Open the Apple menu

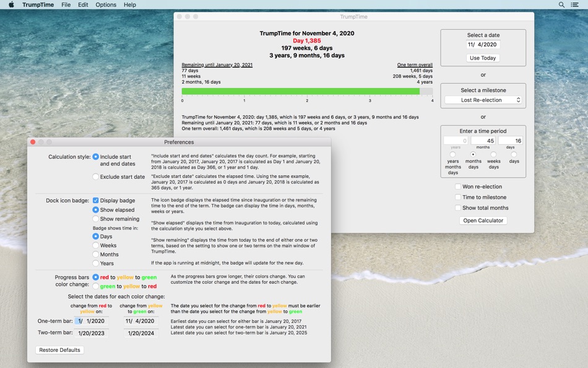(x=11, y=4)
